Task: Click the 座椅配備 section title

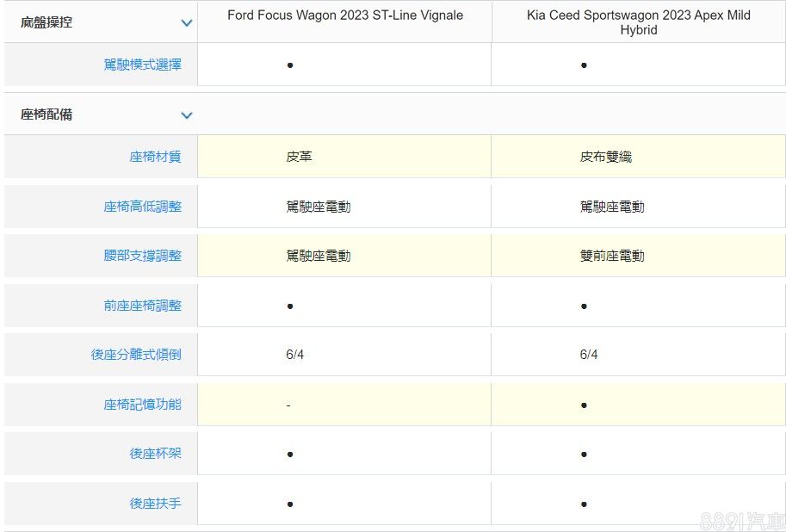Action: 46,114
